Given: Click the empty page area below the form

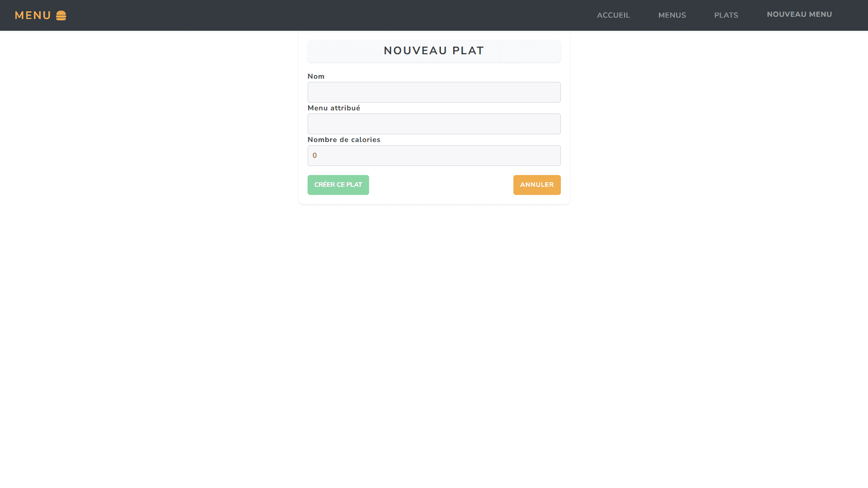Looking at the screenshot, I should click(434, 339).
